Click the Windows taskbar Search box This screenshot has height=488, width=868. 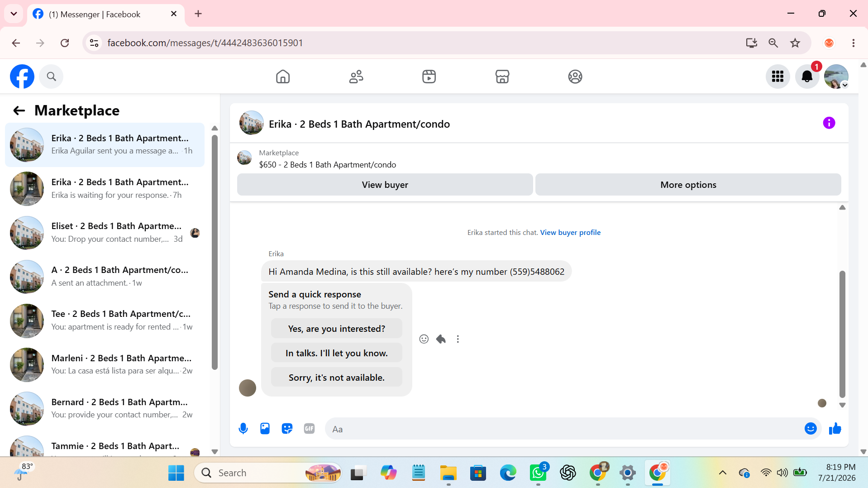tap(268, 473)
